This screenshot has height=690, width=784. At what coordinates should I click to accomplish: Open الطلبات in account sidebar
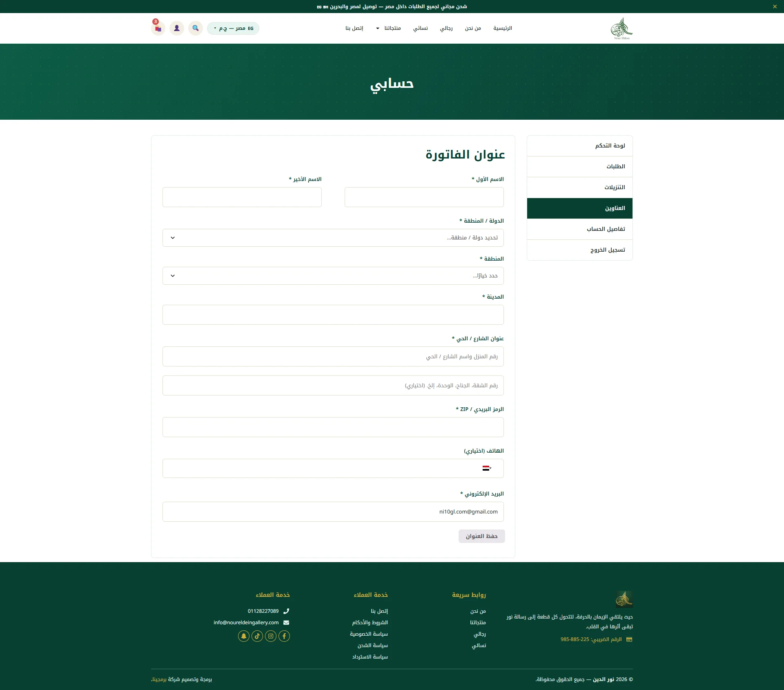pos(580,167)
